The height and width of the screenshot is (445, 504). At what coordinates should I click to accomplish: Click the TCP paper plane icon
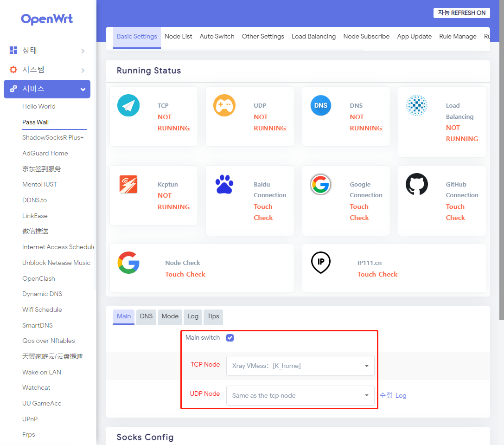pos(128,105)
